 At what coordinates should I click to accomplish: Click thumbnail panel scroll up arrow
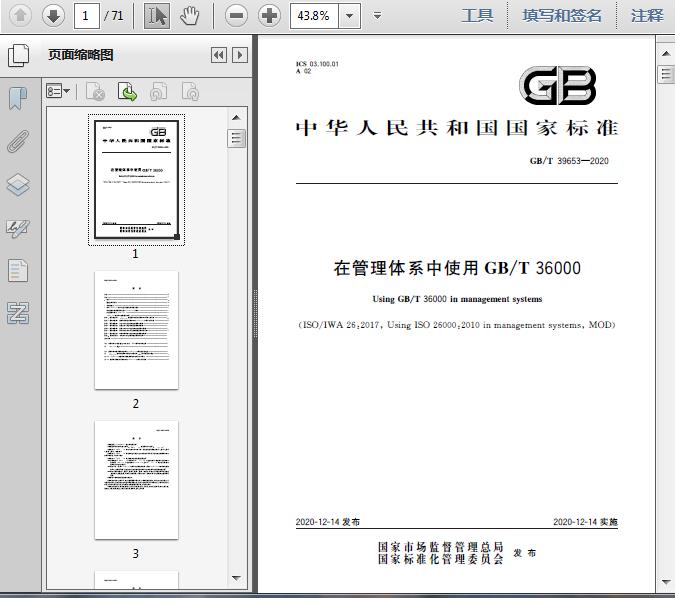pyautogui.click(x=236, y=118)
